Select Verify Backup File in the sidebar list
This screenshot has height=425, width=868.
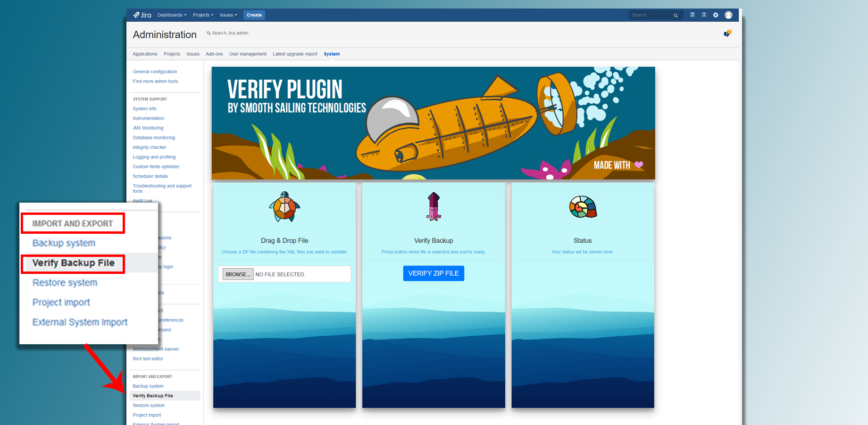(165, 396)
